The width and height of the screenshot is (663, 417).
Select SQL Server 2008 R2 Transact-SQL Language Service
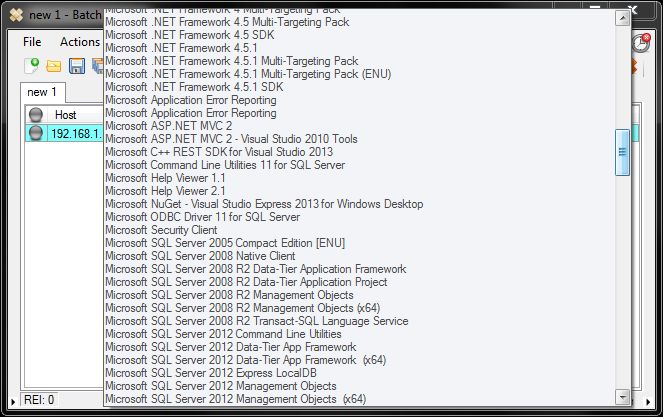pyautogui.click(x=257, y=321)
